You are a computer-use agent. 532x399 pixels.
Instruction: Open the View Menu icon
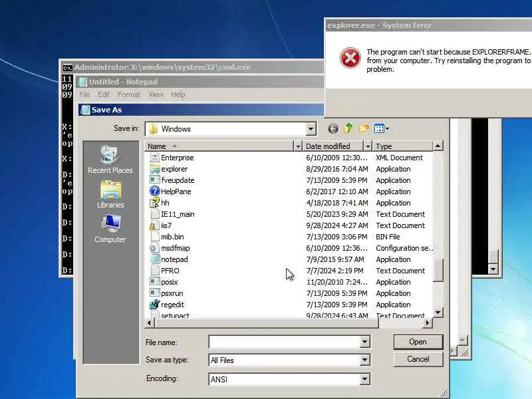pyautogui.click(x=378, y=128)
